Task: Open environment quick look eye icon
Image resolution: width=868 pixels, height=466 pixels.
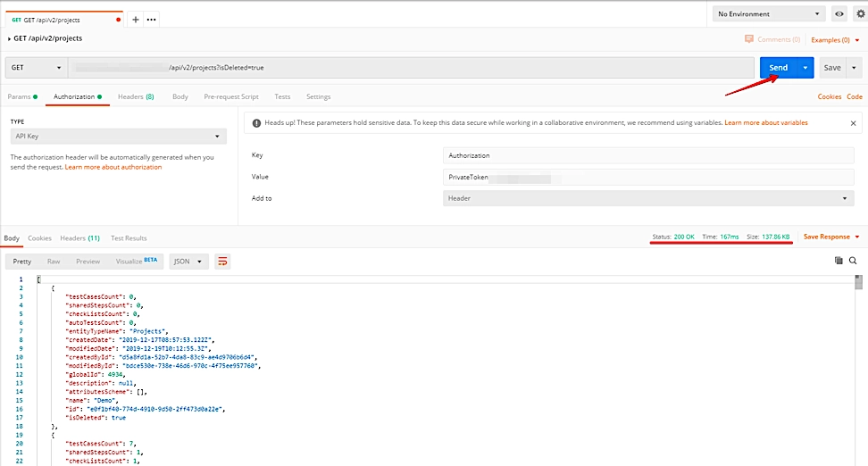Action: (x=839, y=14)
